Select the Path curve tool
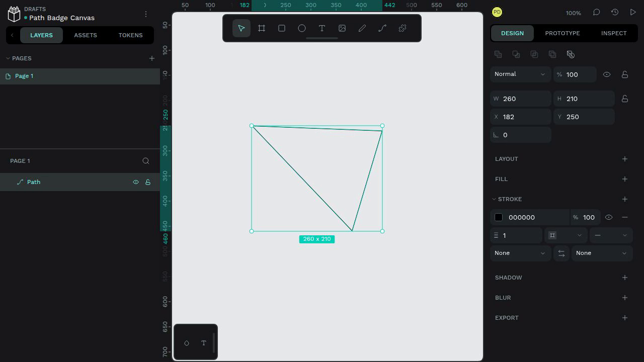This screenshot has width=644, height=362. (382, 28)
